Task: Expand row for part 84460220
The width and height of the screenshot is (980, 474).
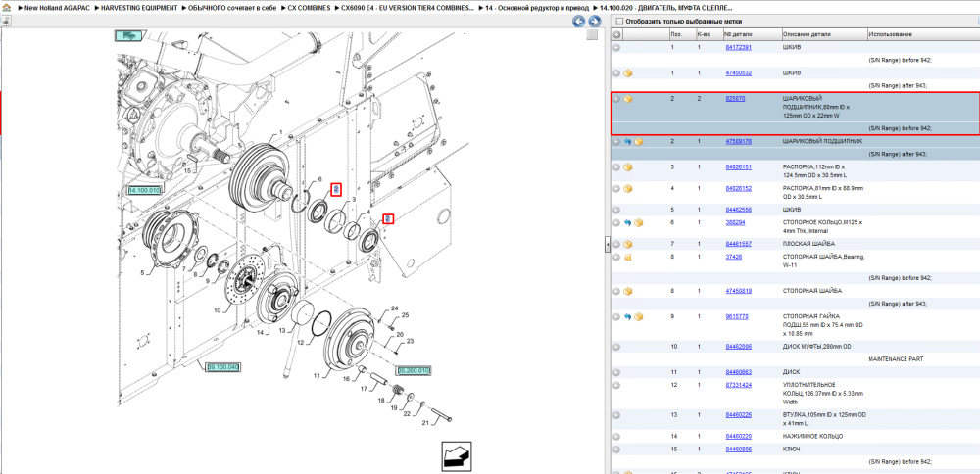Action: tap(616, 437)
